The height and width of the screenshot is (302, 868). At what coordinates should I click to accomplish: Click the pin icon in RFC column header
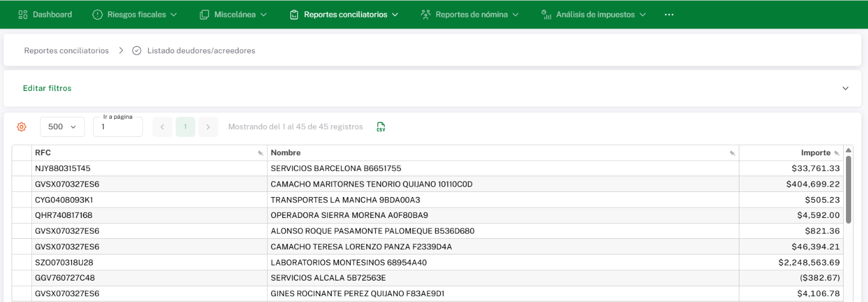[x=260, y=153]
